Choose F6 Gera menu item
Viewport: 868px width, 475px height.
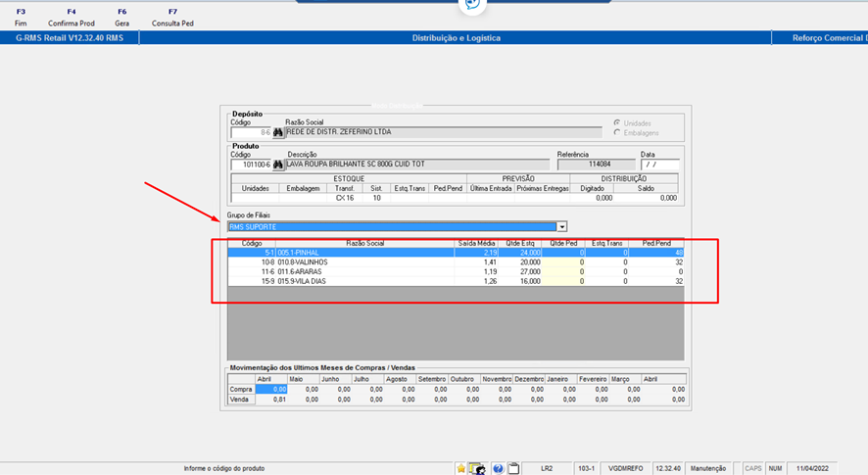[x=121, y=18]
